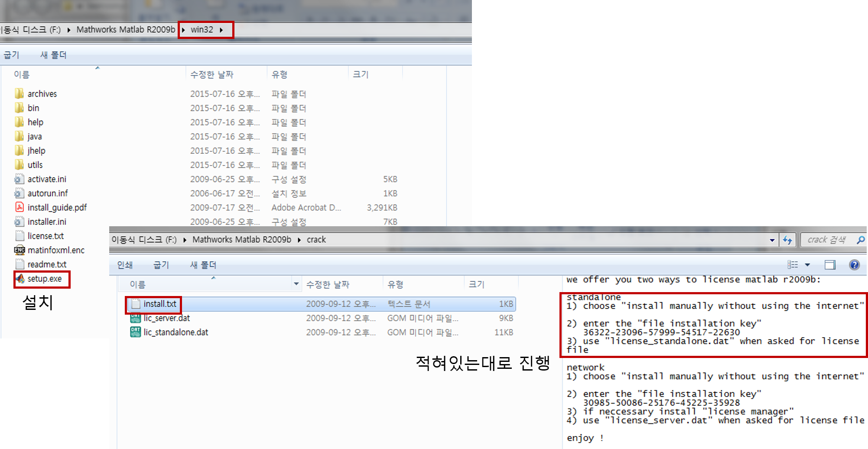Click 새 폴더 in the win32 window toolbar
868x449 pixels.
(53, 55)
